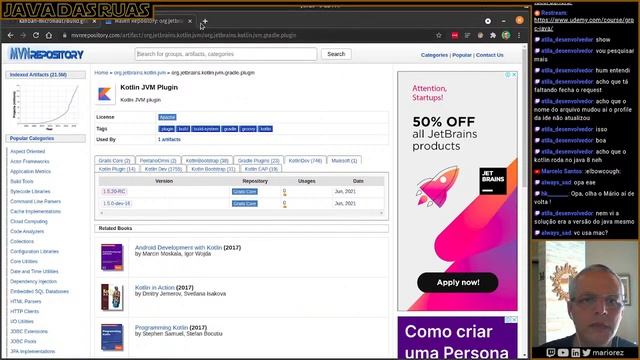Click the build-system tag
This screenshot has width=640, height=360.
point(206,129)
